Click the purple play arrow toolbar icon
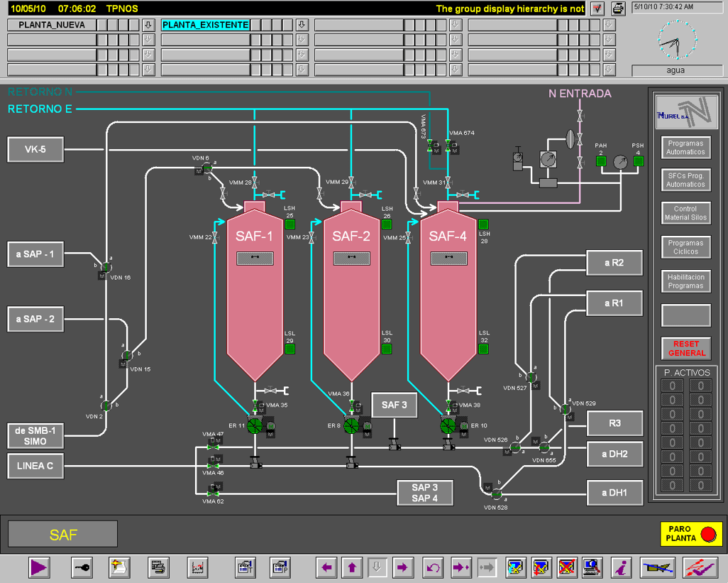 [39, 567]
